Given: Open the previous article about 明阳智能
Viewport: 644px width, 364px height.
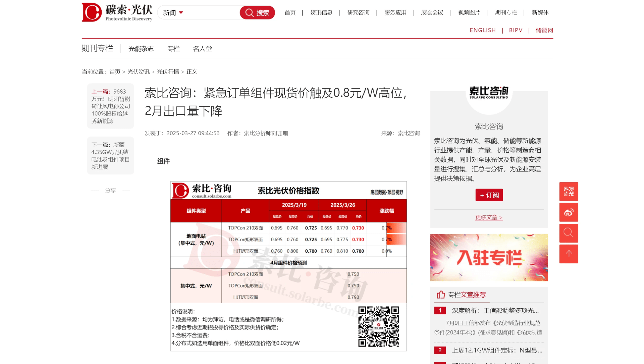Looking at the screenshot, I should 111,106.
